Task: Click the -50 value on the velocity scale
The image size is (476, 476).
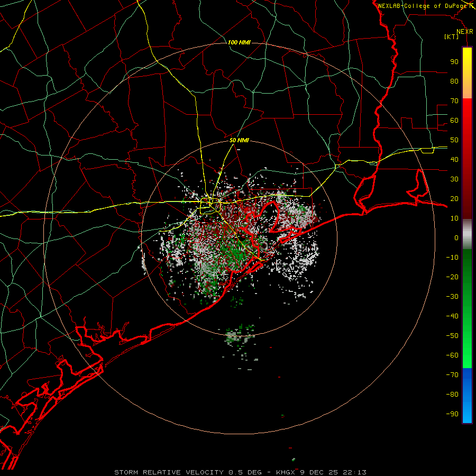Action: click(452, 336)
